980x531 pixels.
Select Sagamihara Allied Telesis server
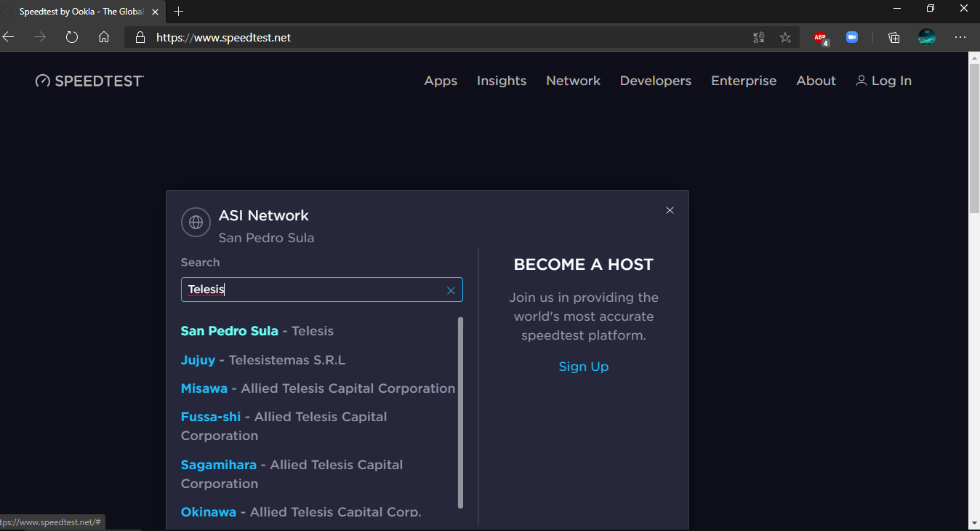tap(292, 474)
